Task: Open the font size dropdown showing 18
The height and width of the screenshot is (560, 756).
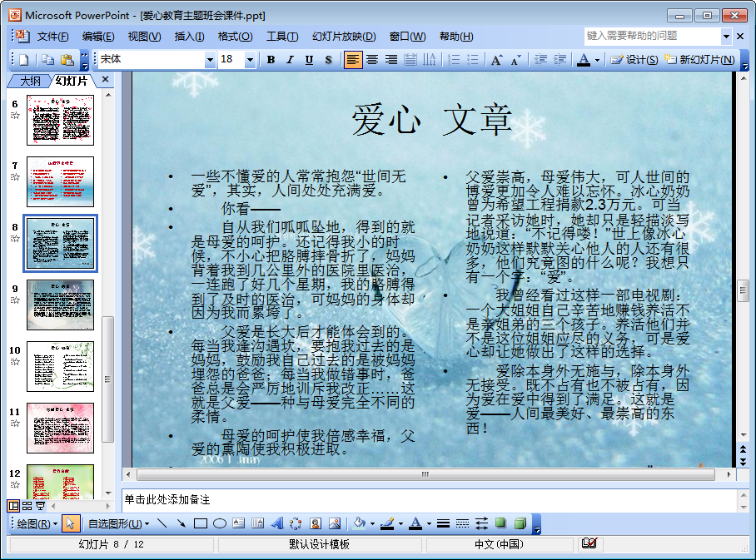Action: [x=250, y=60]
